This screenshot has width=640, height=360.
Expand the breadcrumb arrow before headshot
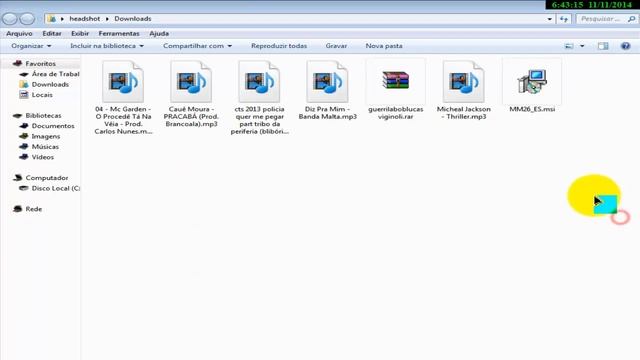pos(62,19)
